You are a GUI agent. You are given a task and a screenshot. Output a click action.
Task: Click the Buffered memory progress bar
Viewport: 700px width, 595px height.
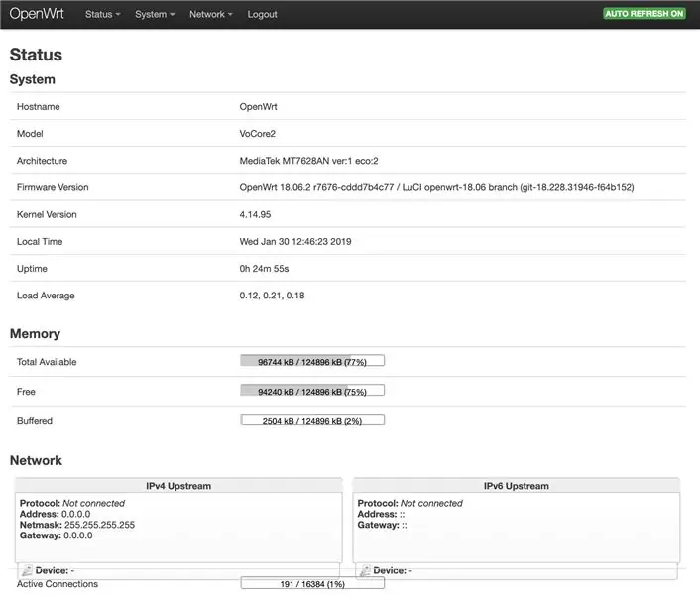[x=312, y=420]
